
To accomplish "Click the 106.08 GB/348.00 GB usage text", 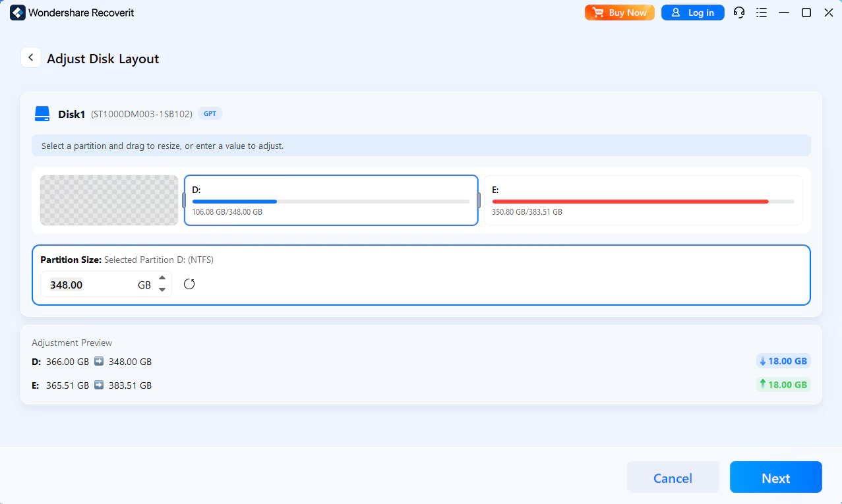I will click(x=227, y=212).
